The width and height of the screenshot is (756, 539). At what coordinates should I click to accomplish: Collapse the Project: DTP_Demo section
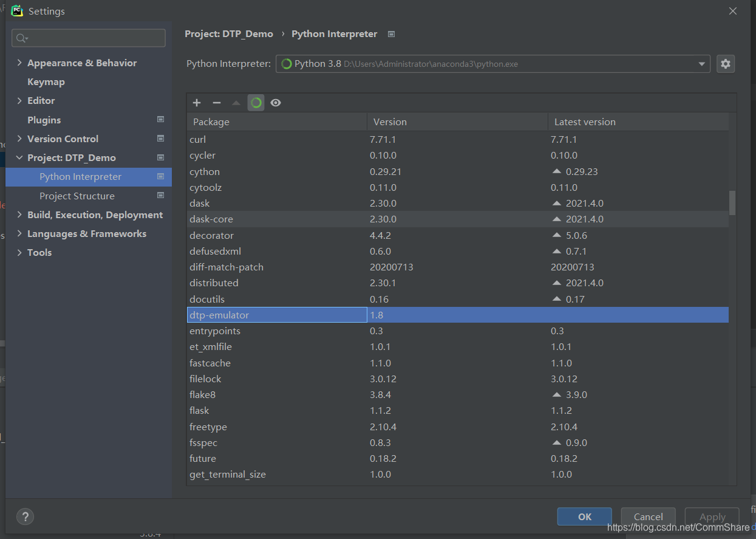click(19, 157)
